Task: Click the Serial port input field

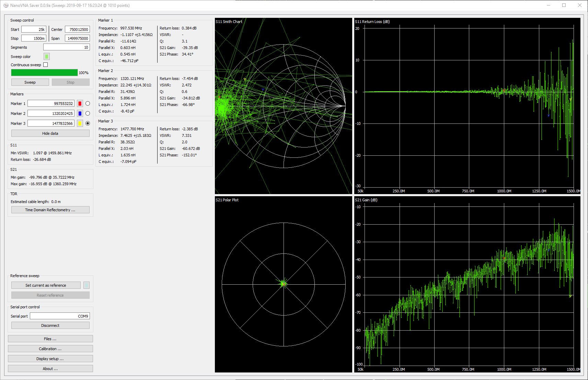Action: [60, 316]
